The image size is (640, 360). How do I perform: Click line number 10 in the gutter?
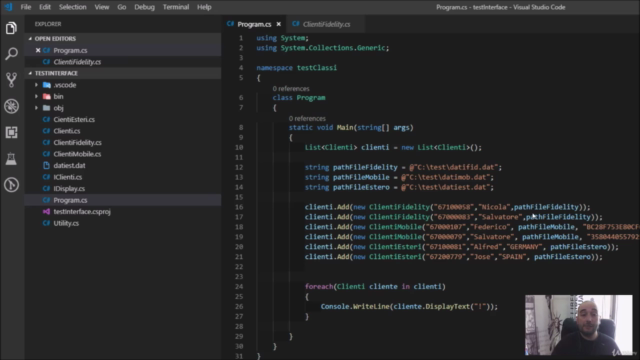pyautogui.click(x=239, y=147)
